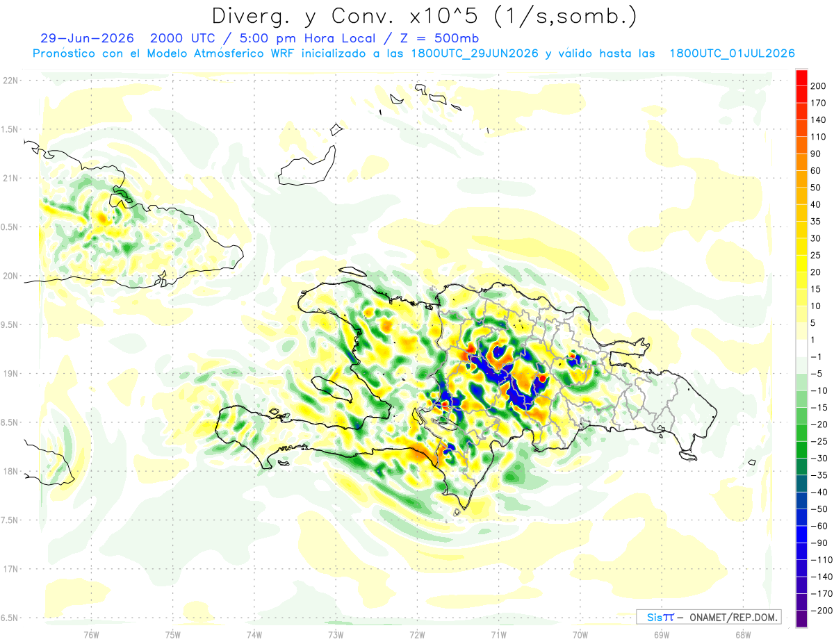Click the colorbar value '-15'
The image size is (834, 644).
click(x=820, y=407)
